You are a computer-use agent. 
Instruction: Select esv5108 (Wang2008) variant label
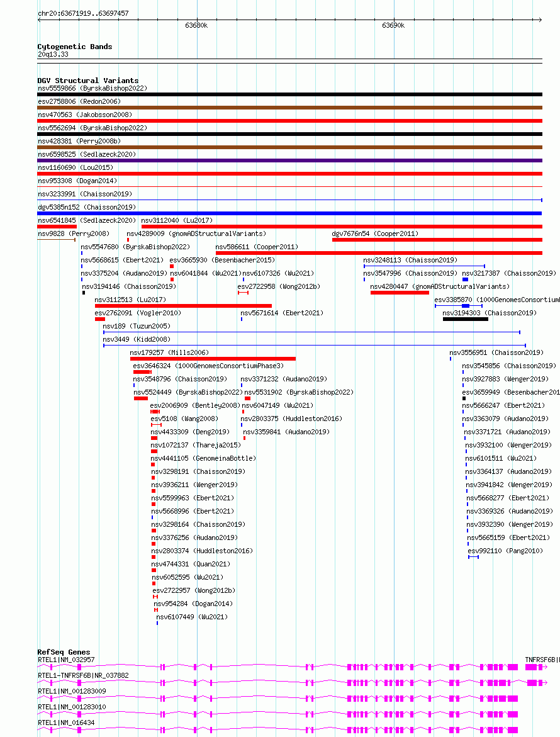(184, 419)
